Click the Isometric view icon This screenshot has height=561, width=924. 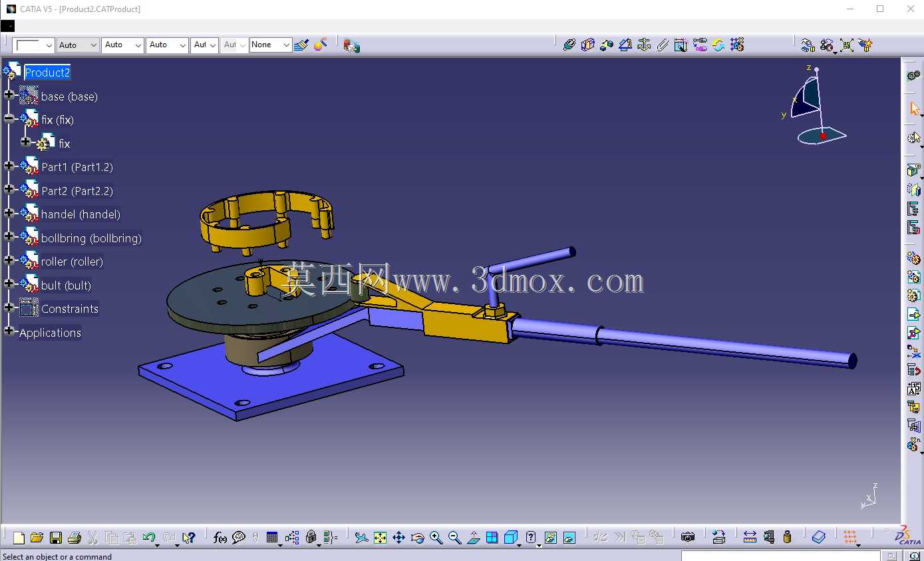(510, 538)
